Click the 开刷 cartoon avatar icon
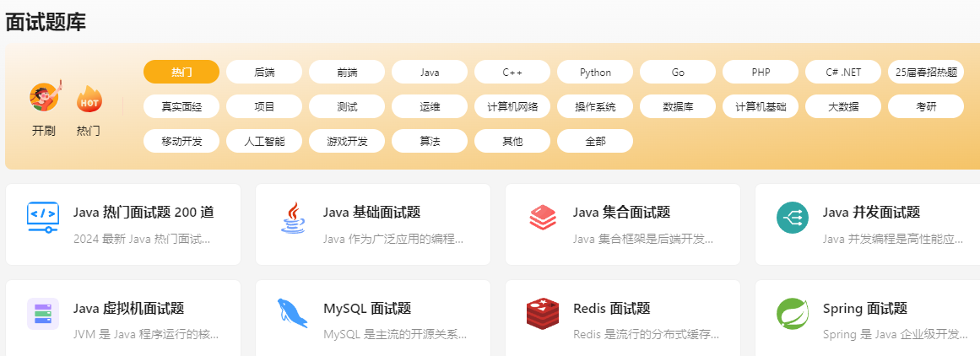This screenshot has width=980, height=356. click(x=45, y=95)
